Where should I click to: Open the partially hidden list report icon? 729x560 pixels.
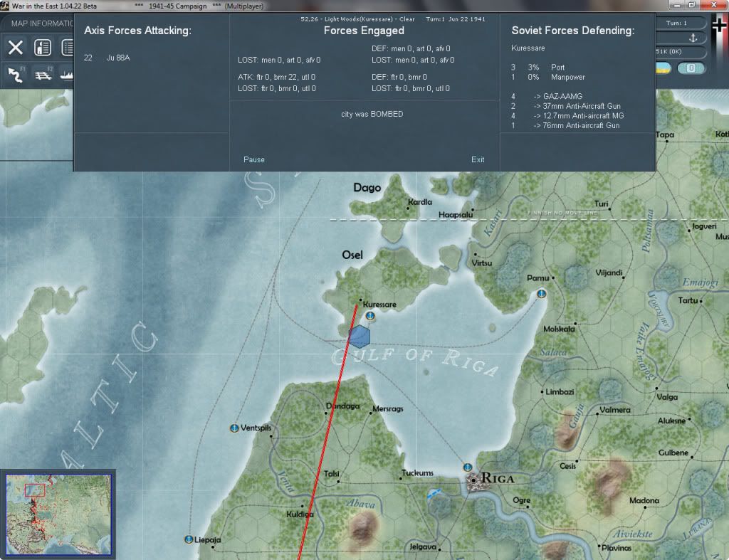pos(68,48)
